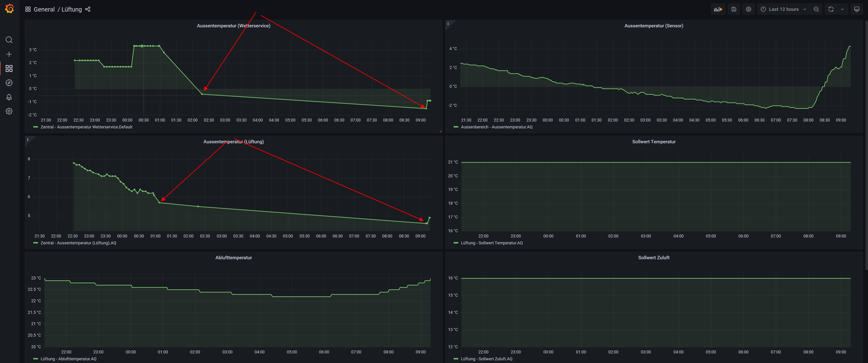Viewport: 868px width, 363px height.
Task: Open the Dashboards grid icon in sidebar
Action: tap(9, 69)
